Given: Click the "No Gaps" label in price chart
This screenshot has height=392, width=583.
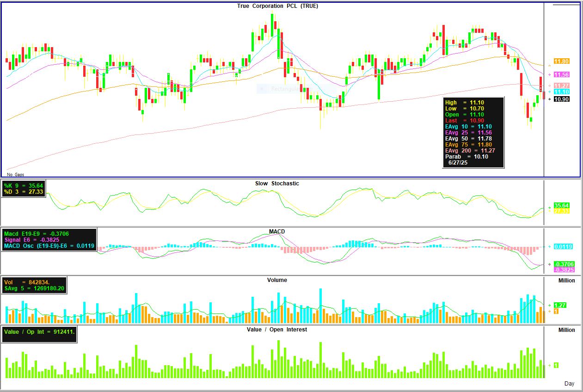Looking at the screenshot, I should click(x=16, y=174).
